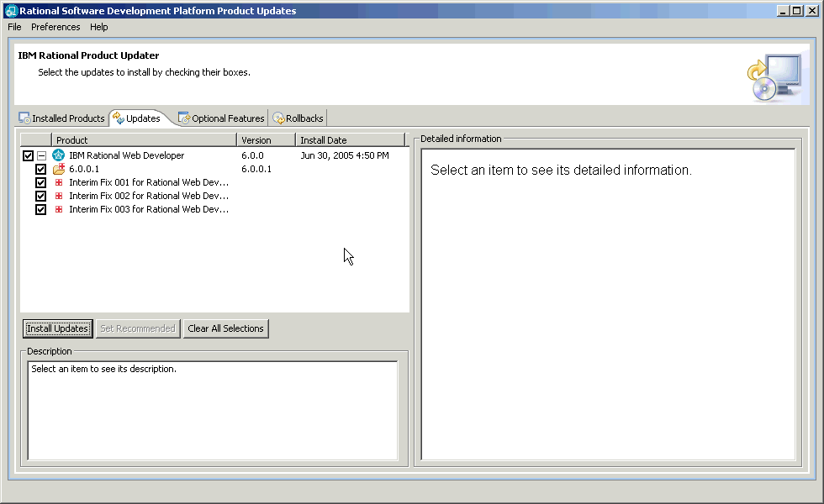Click the Version column header
824x504 pixels.
266,140
